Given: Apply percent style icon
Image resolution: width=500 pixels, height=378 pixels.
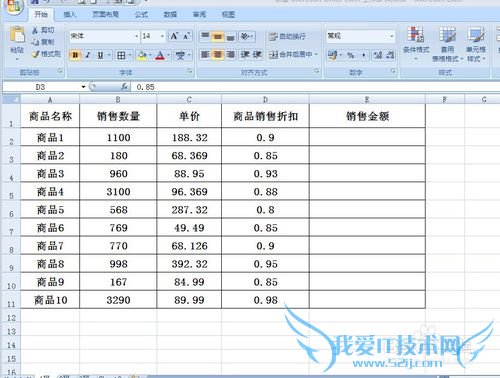Looking at the screenshot, I should 350,55.
